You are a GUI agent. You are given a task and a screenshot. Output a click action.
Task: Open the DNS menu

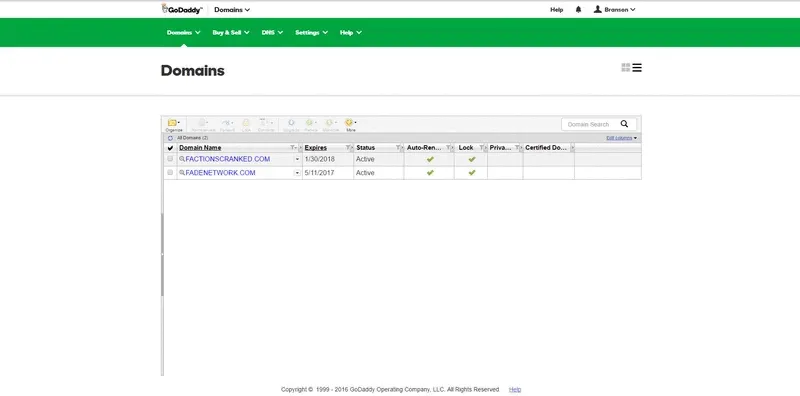click(272, 32)
